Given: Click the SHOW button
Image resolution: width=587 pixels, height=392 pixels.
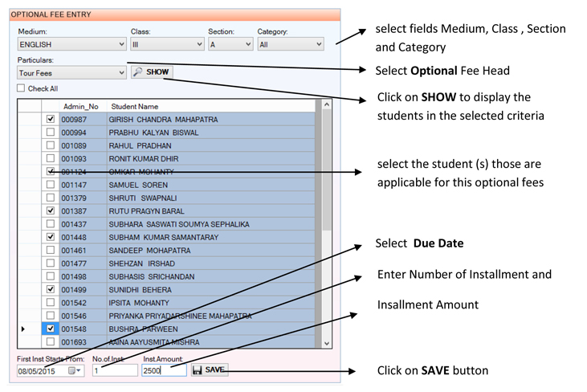Looking at the screenshot, I should [152, 71].
